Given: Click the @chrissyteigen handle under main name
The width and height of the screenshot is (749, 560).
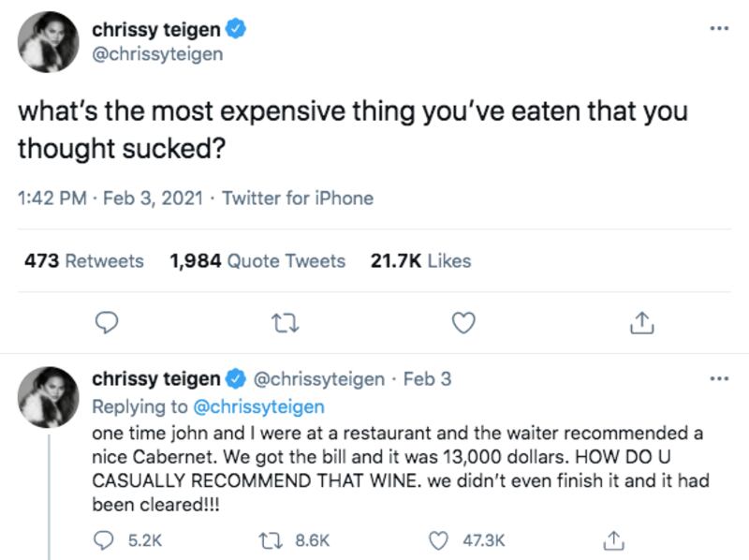Looking at the screenshot, I should 157,54.
